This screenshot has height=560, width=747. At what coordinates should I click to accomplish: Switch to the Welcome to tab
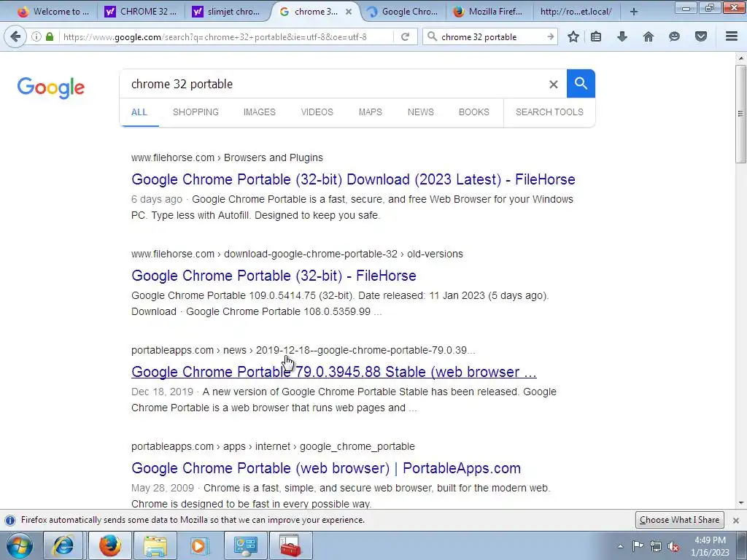coord(53,12)
